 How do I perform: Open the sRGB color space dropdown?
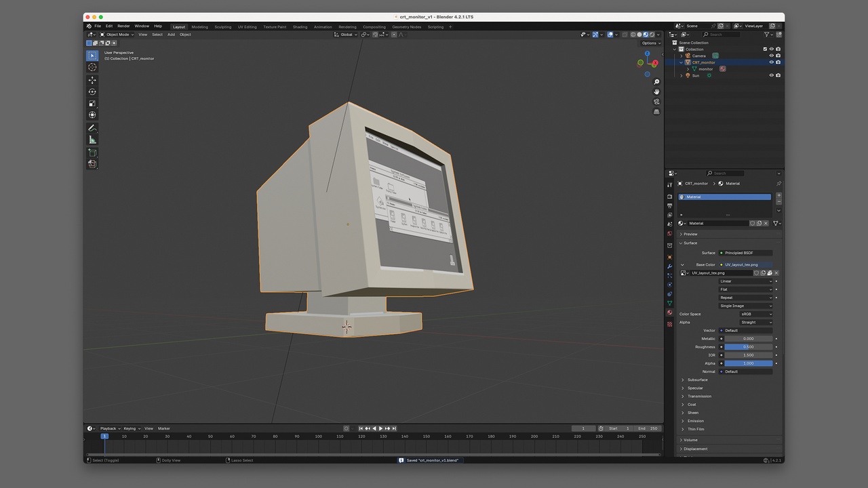coord(755,314)
